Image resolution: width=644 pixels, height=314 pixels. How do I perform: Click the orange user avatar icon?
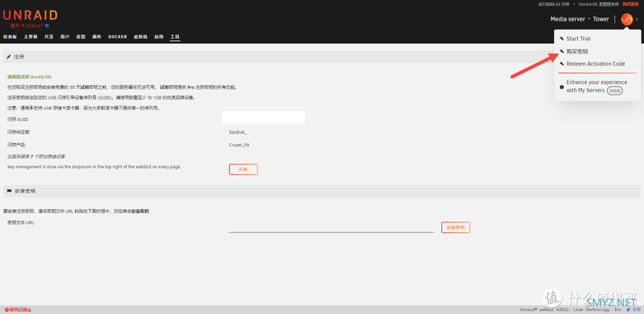point(627,19)
